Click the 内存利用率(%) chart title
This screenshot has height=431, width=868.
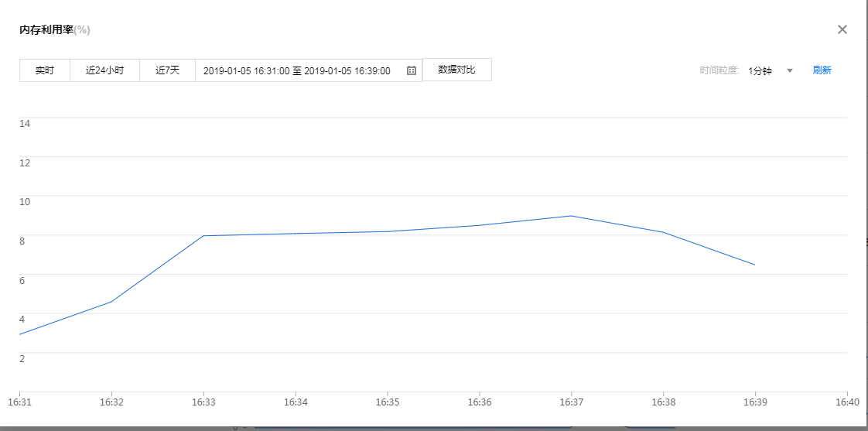coord(54,29)
